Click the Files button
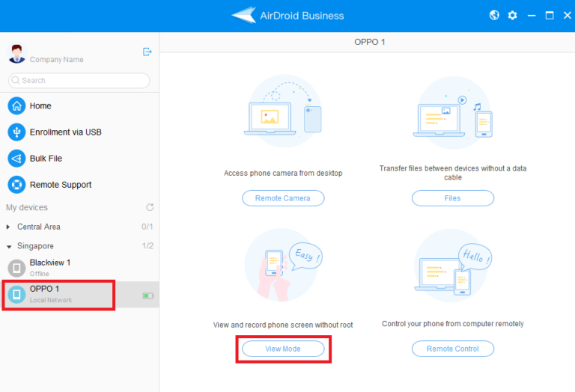The width and height of the screenshot is (575, 392). point(453,198)
